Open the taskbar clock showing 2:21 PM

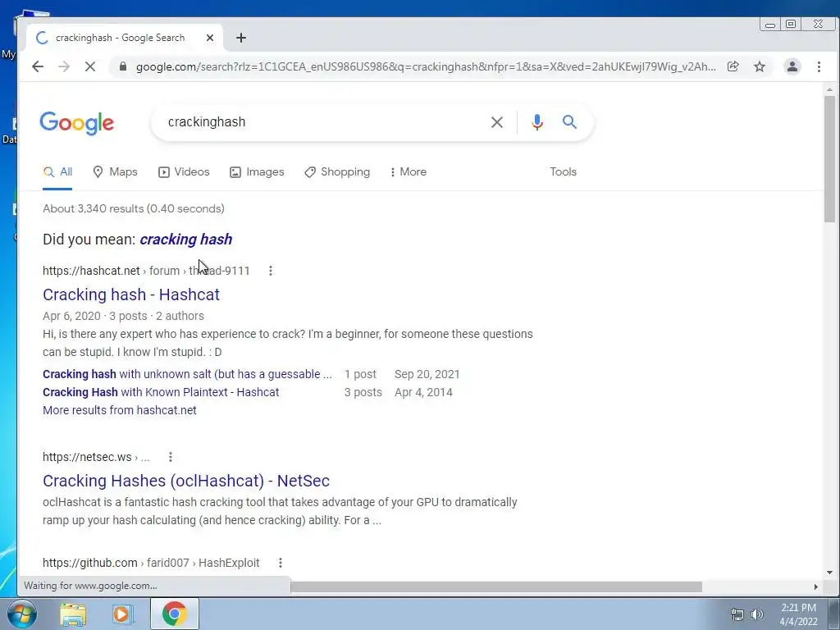point(798,614)
